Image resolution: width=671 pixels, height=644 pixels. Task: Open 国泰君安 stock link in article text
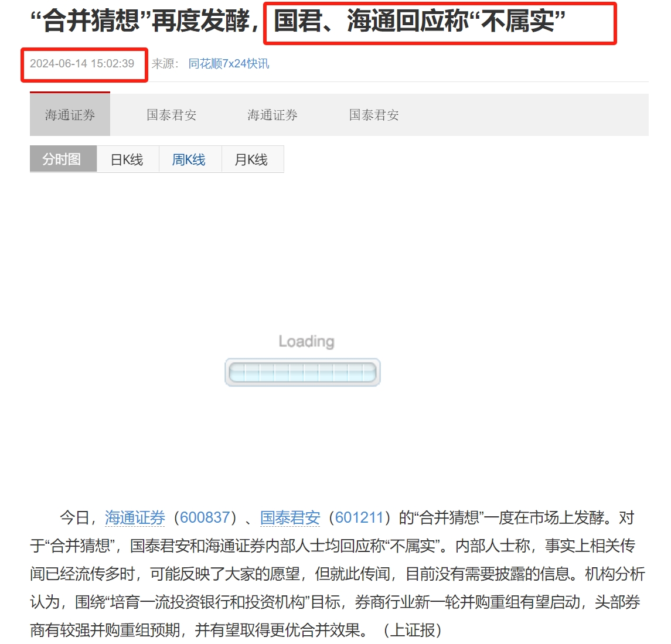pyautogui.click(x=290, y=518)
